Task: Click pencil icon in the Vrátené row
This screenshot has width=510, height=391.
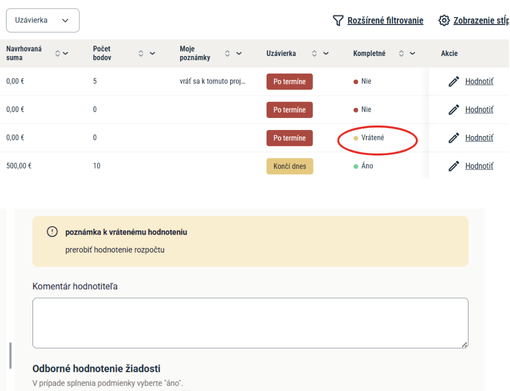Action: click(x=454, y=138)
